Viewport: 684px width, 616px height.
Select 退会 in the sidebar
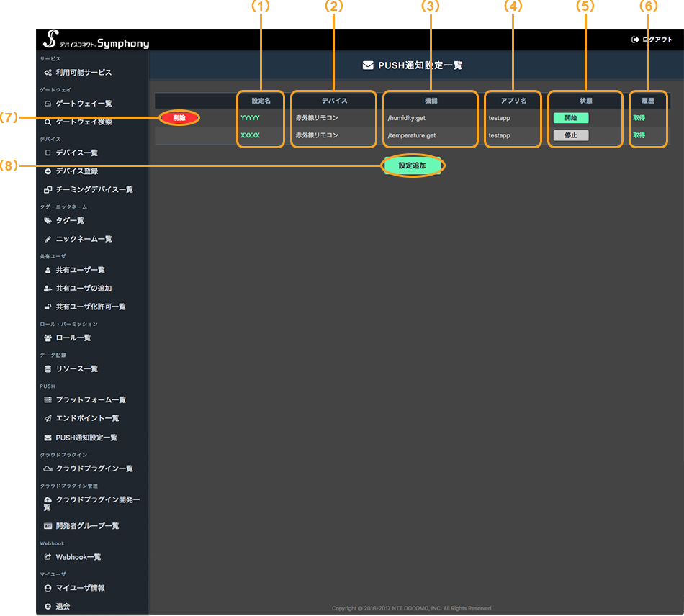63,607
